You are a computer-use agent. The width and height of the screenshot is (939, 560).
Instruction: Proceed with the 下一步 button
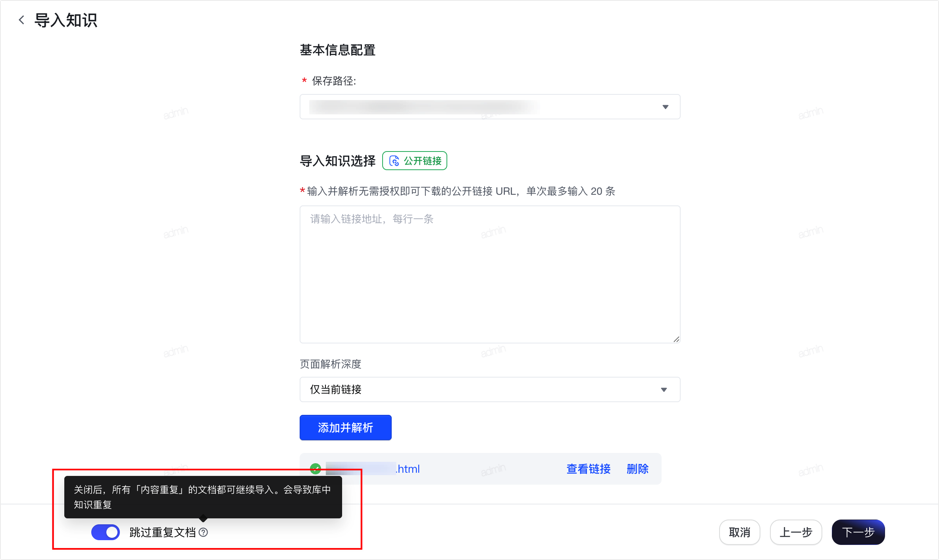[x=858, y=532]
